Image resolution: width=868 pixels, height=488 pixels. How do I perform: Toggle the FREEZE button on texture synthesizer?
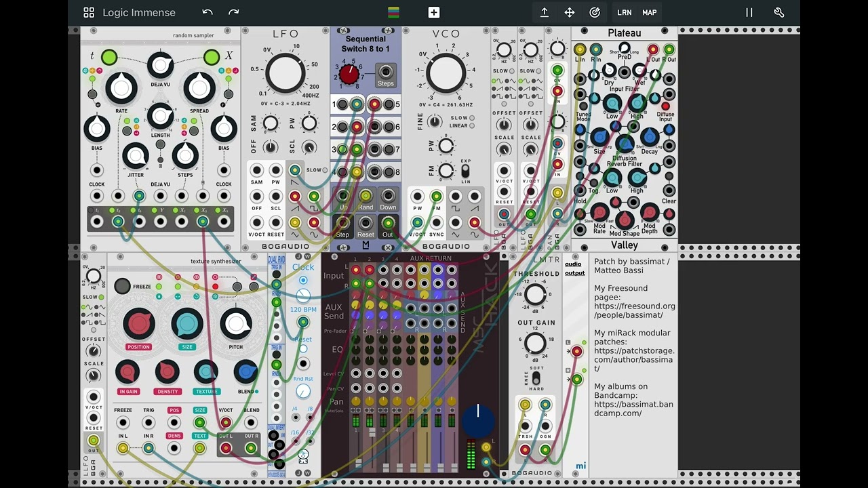(122, 286)
